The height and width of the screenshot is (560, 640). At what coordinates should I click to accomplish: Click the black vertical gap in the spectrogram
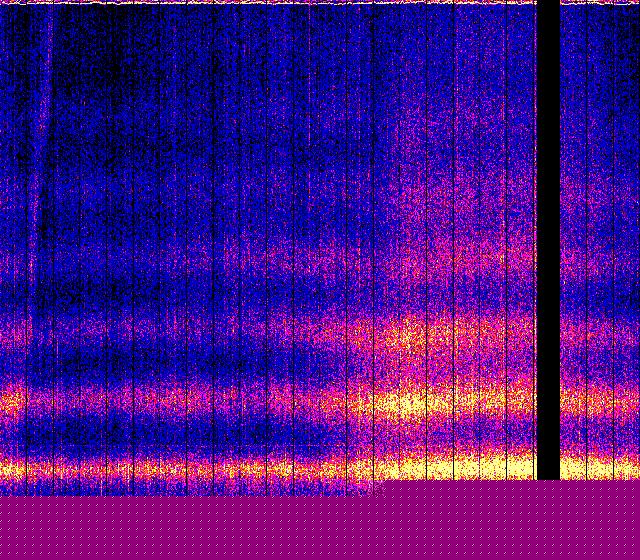click(x=548, y=240)
